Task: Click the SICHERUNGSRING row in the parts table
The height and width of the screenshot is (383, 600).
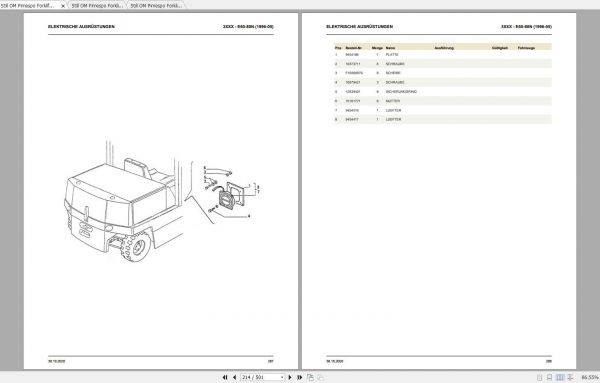Action: tap(443, 92)
